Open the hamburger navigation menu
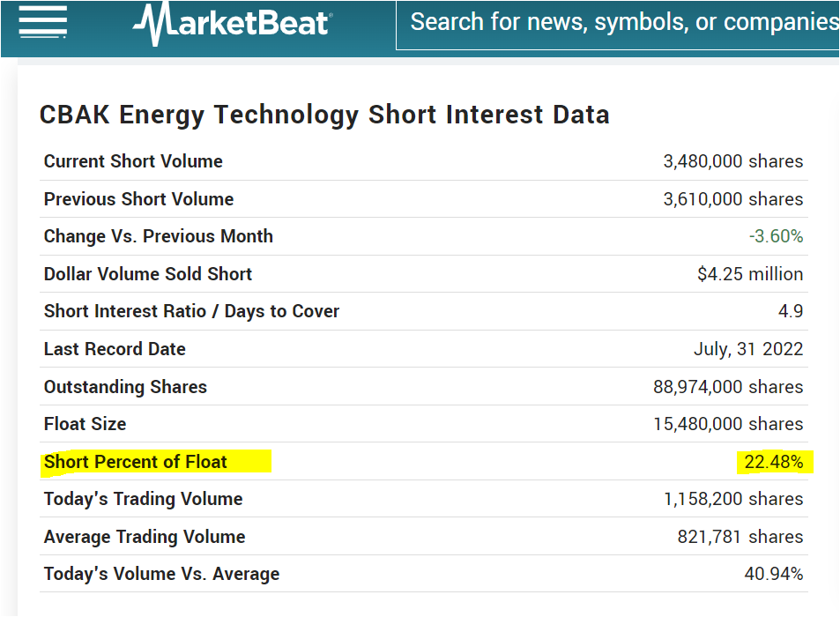 pyautogui.click(x=43, y=22)
